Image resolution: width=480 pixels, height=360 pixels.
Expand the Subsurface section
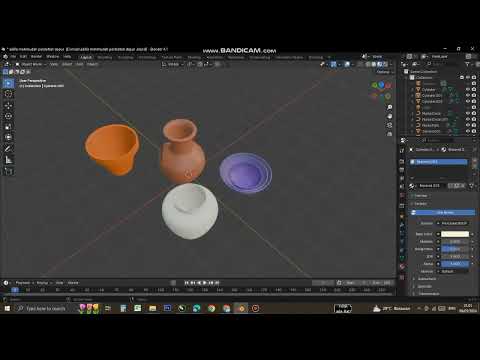click(x=426, y=279)
